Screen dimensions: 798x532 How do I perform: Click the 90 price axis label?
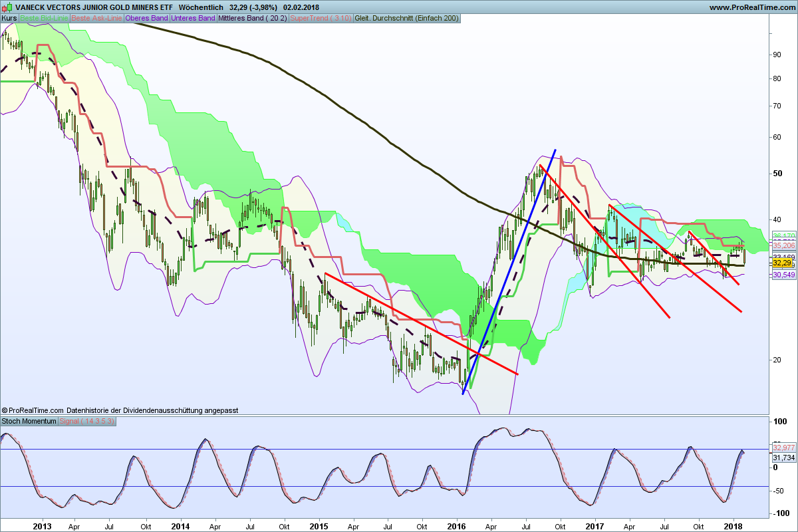coord(777,55)
